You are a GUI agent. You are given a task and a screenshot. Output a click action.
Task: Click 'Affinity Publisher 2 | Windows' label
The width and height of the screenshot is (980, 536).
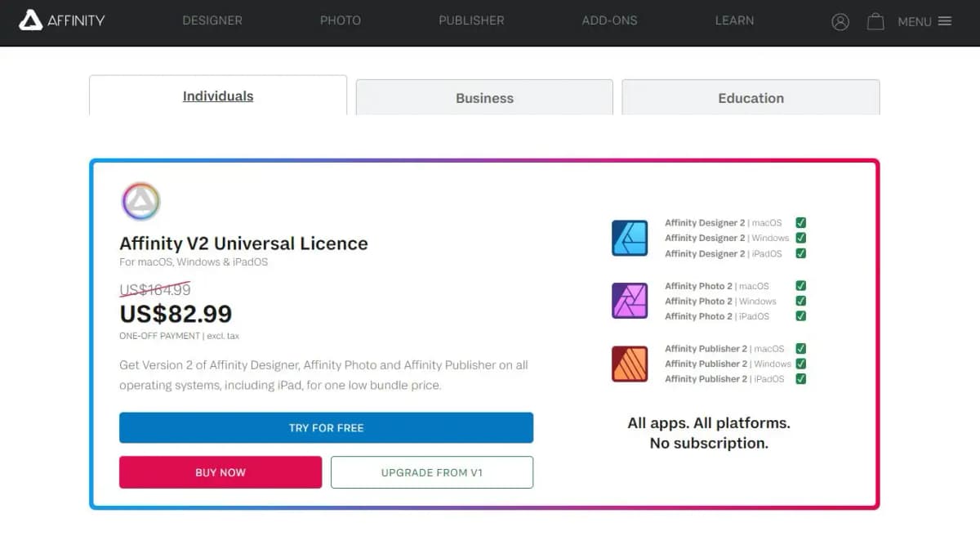[x=728, y=364]
